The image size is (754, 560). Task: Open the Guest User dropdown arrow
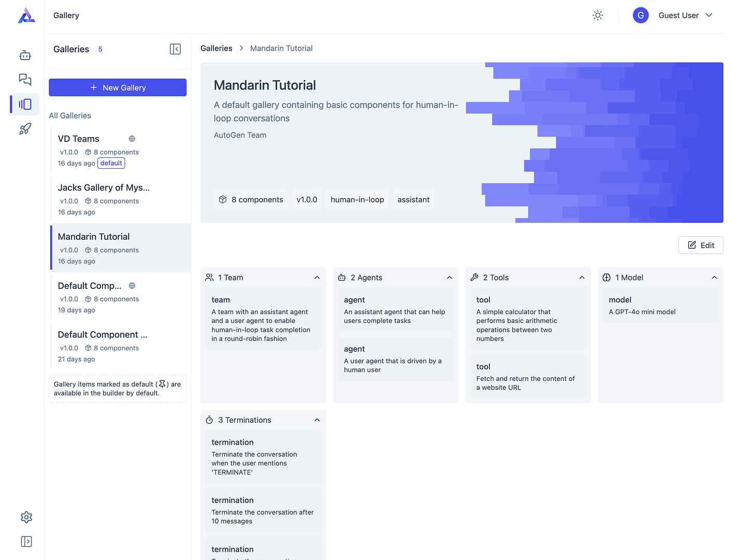point(709,16)
